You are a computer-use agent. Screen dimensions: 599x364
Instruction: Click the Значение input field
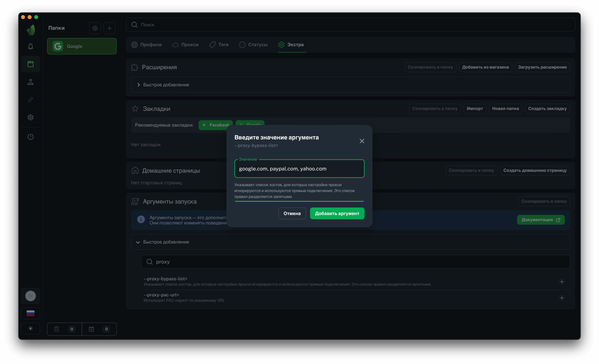click(x=299, y=169)
